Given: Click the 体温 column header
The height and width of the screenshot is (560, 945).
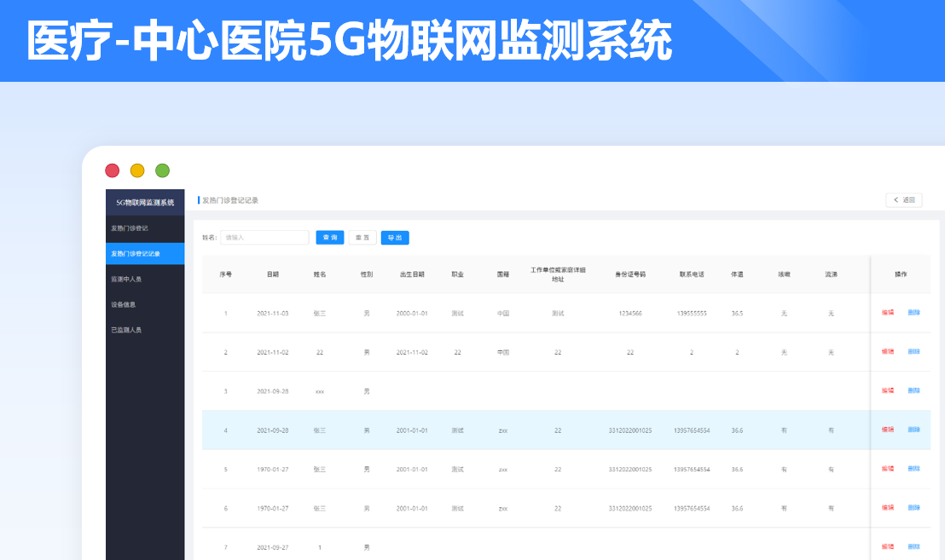Looking at the screenshot, I should click(x=737, y=274).
